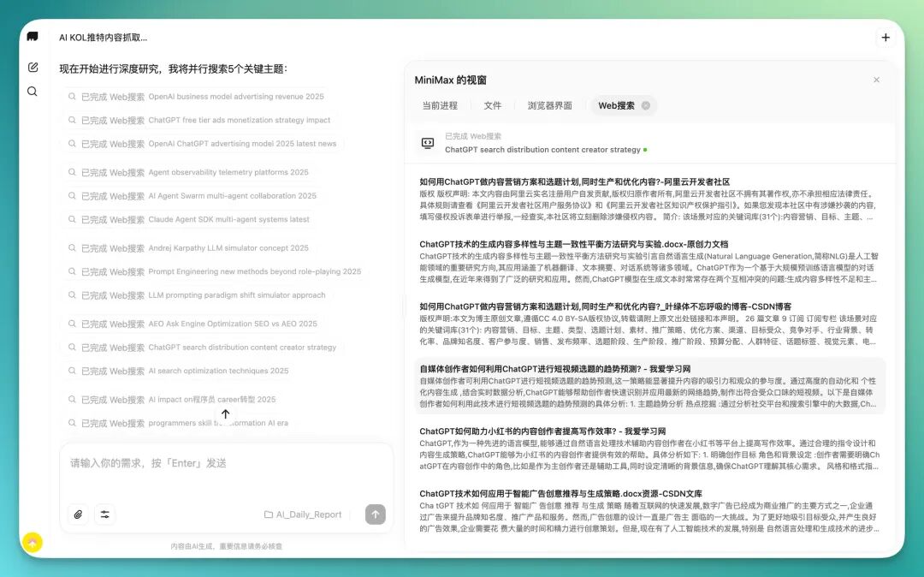924x577 pixels.
Task: Open search step starting with 'programmers skill'
Action: click(178, 423)
